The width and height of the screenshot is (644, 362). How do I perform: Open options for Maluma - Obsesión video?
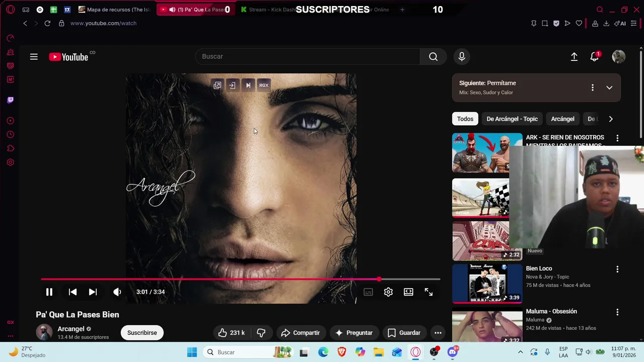pyautogui.click(x=617, y=312)
